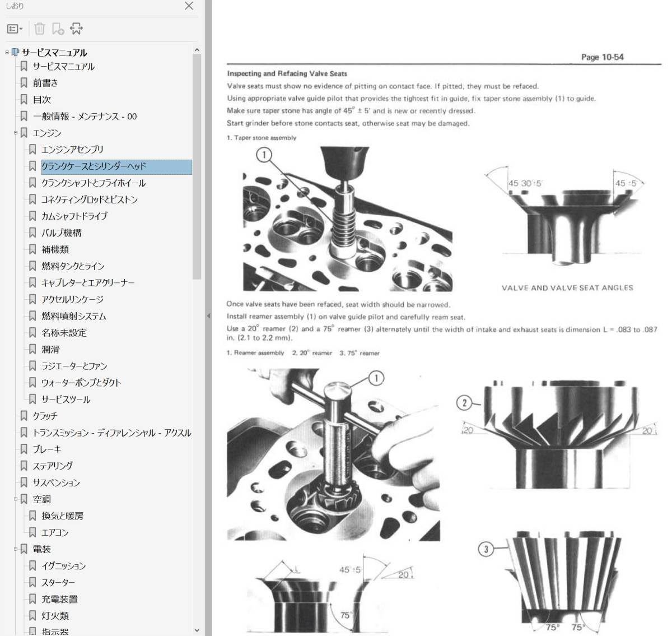Select the 灯火類 bookmark
Viewport: 672px width, 636px height.
pyautogui.click(x=55, y=616)
